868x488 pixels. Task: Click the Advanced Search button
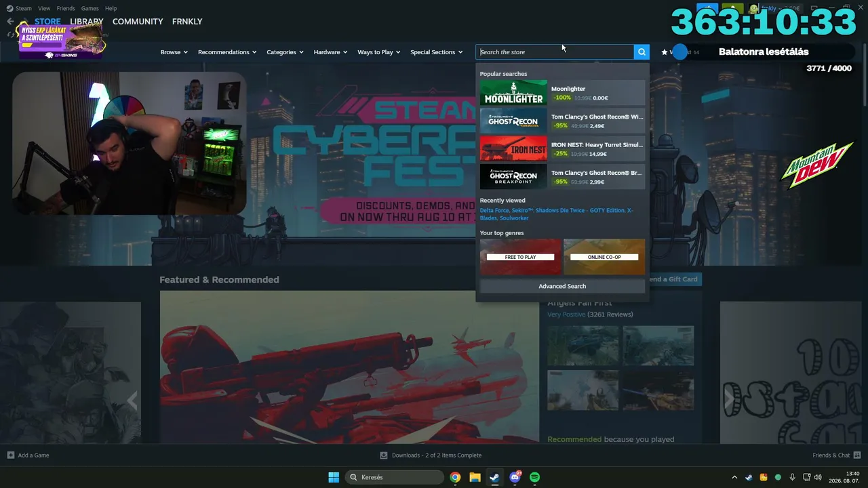(x=562, y=286)
